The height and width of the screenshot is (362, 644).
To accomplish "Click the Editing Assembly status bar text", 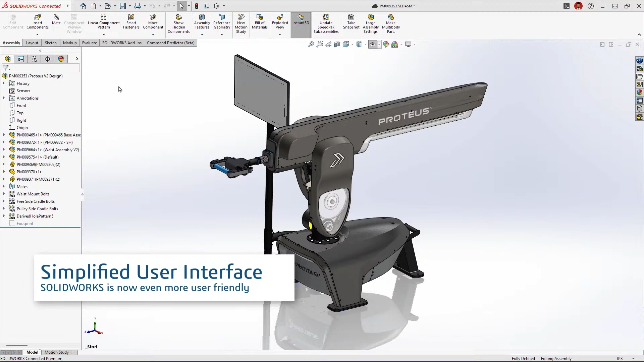I will click(x=556, y=358).
